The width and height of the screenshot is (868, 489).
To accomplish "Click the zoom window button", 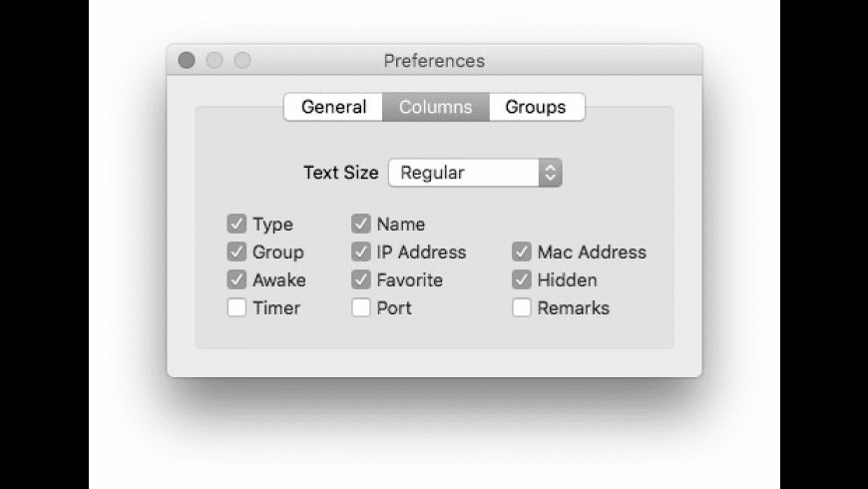I will point(241,60).
